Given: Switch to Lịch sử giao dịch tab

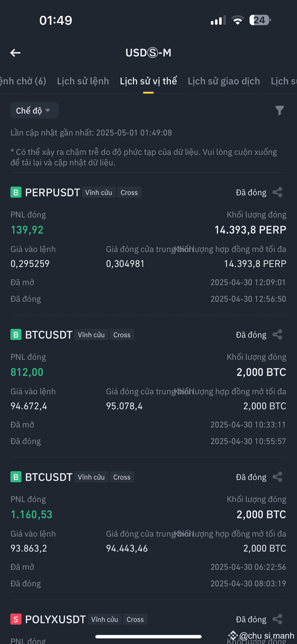Looking at the screenshot, I should [x=224, y=81].
